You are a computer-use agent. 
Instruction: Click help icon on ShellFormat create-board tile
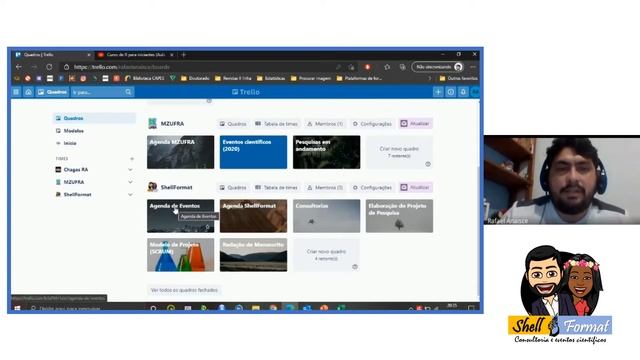(355, 267)
